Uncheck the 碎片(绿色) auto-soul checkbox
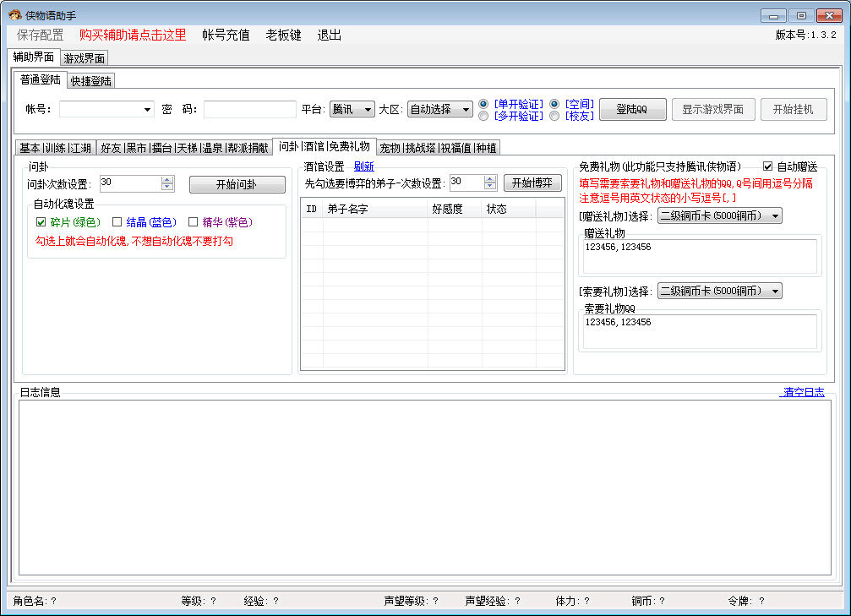Viewport: 851px width, 616px height. [41, 222]
